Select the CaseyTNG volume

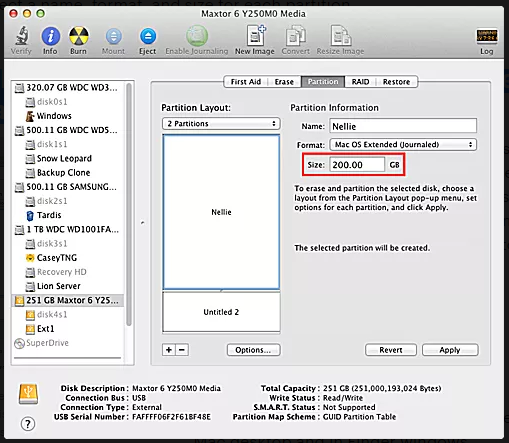(x=51, y=258)
